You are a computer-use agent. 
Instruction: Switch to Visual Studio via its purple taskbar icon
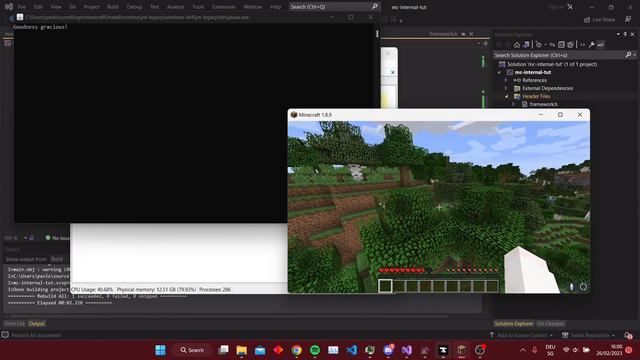[x=407, y=350]
